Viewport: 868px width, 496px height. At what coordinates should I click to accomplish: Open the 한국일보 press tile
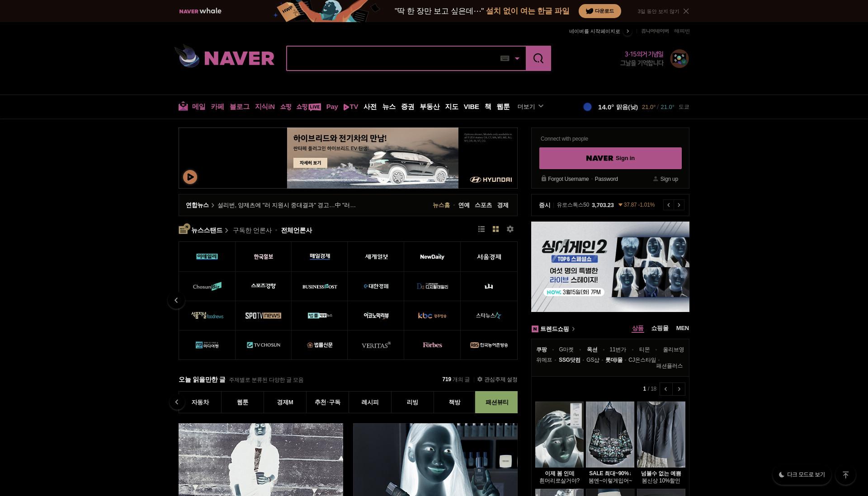pyautogui.click(x=263, y=256)
